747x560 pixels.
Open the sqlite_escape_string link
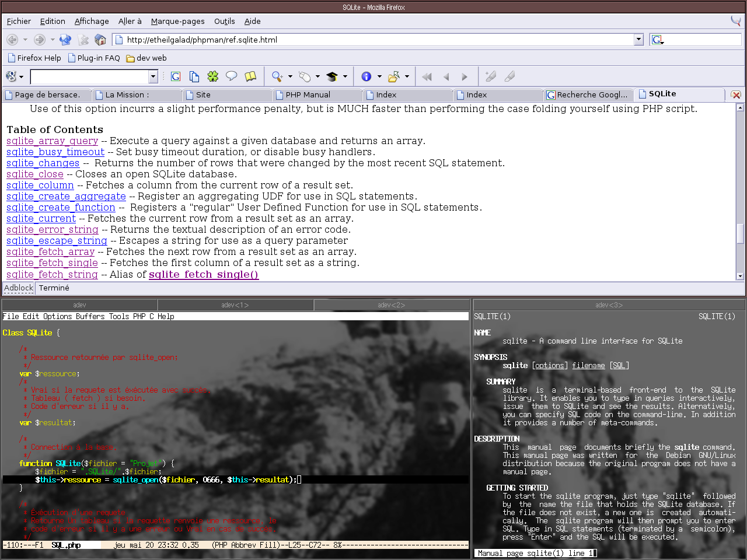pos(57,240)
